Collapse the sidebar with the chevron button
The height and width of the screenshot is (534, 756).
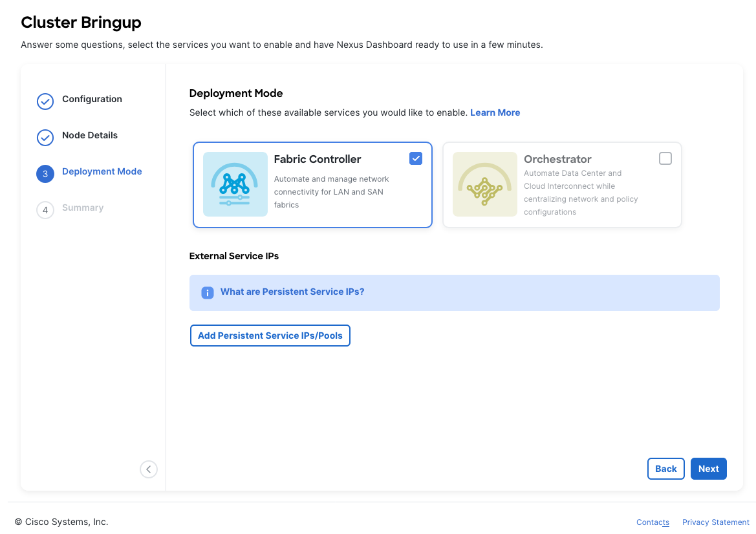[x=149, y=469]
